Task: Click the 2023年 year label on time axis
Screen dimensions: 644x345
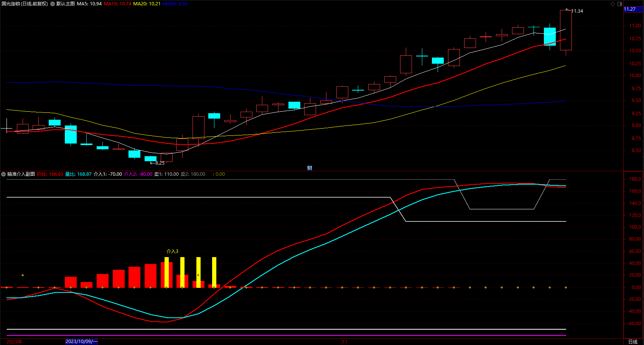Action: [x=15, y=342]
